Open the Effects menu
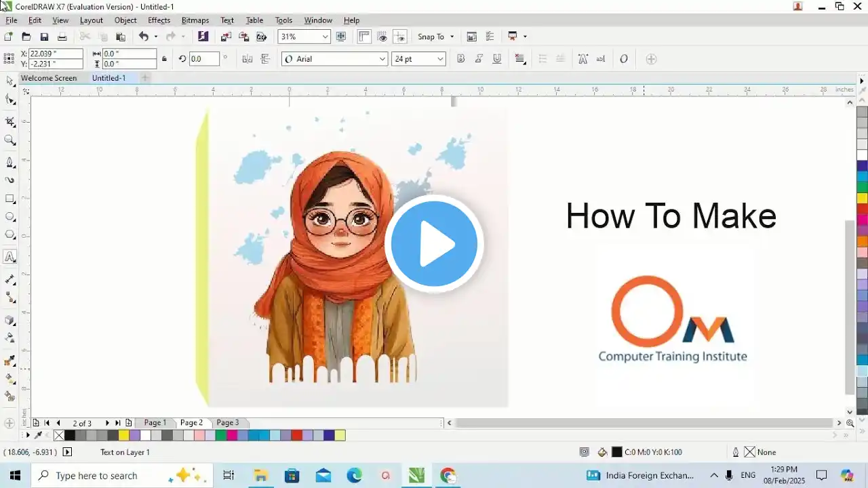868x488 pixels. pos(159,20)
